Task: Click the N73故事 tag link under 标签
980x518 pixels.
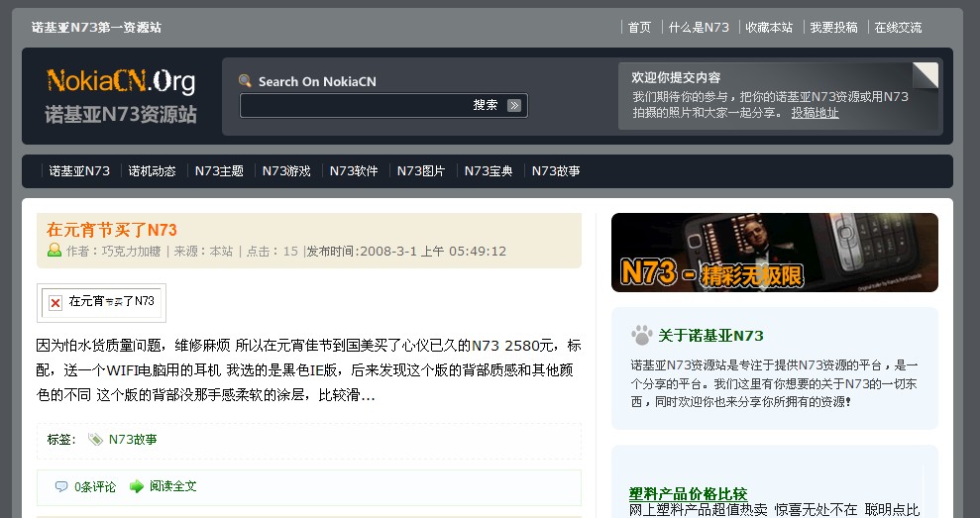Action: click(x=133, y=440)
